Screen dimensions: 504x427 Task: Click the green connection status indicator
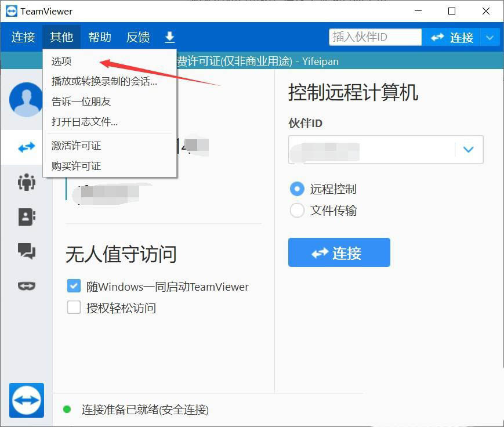(x=67, y=410)
